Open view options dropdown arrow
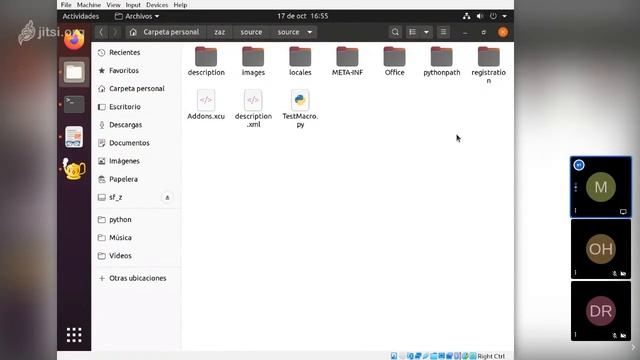The height and width of the screenshot is (360, 640). click(426, 32)
